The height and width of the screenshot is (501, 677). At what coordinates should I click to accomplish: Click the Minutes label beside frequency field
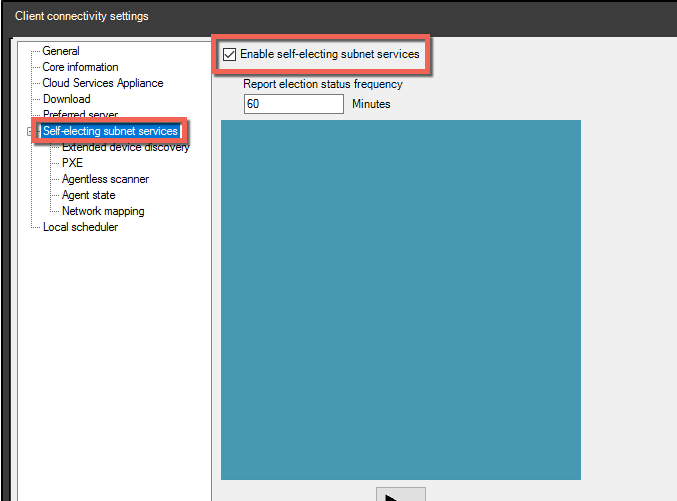(x=371, y=104)
